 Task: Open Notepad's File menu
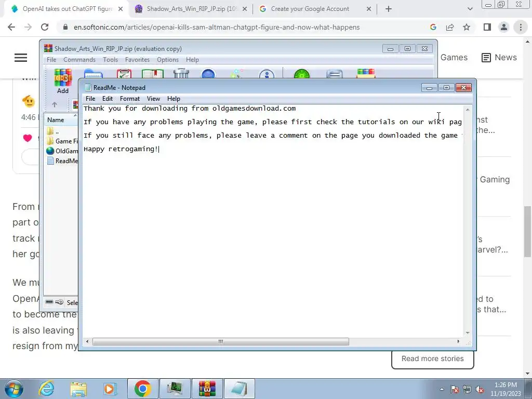pos(90,99)
